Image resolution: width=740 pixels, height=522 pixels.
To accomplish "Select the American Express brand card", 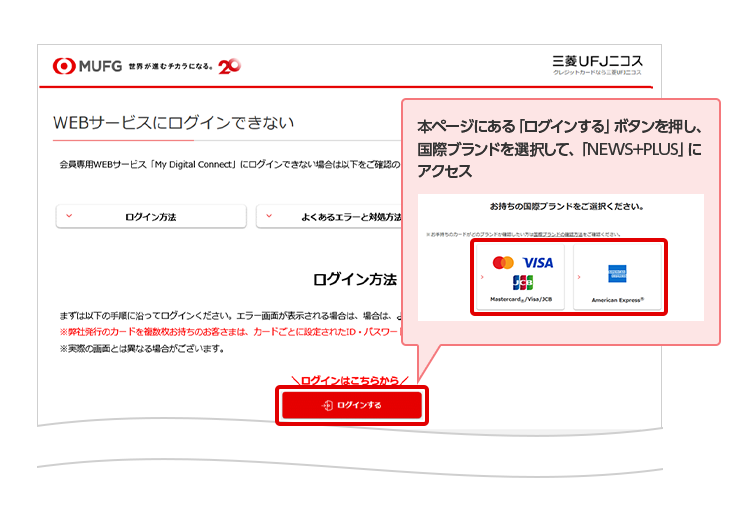I will pyautogui.click(x=617, y=277).
